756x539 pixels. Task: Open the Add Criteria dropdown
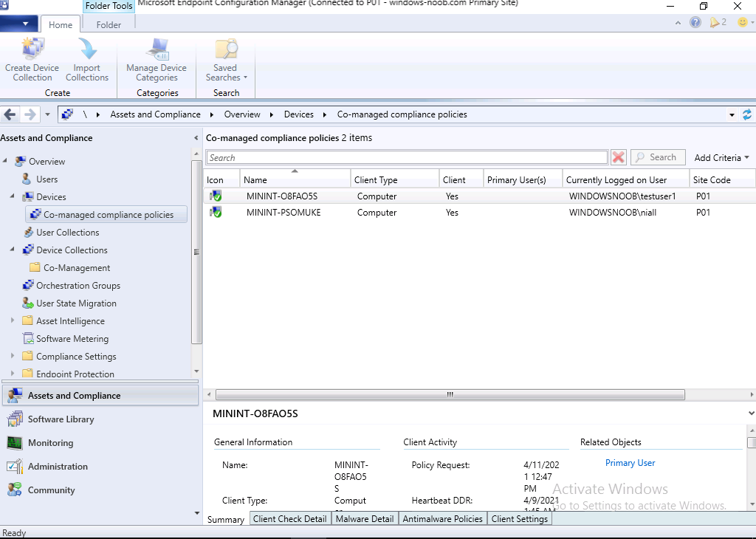click(x=722, y=158)
